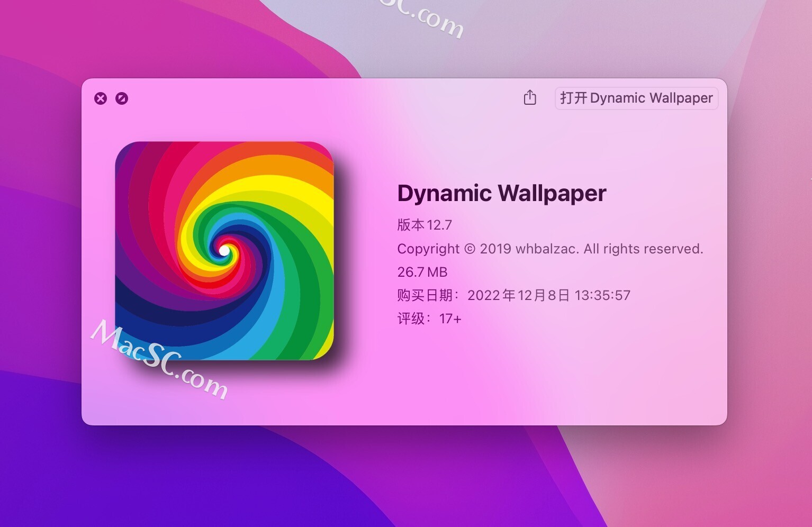Click the share icon in the title bar
Image resolution: width=812 pixels, height=527 pixels.
point(530,98)
